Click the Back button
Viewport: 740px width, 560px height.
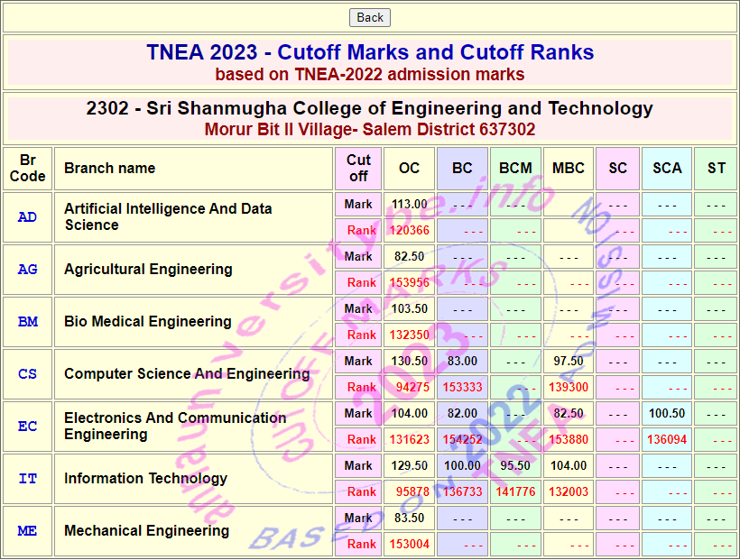369,17
